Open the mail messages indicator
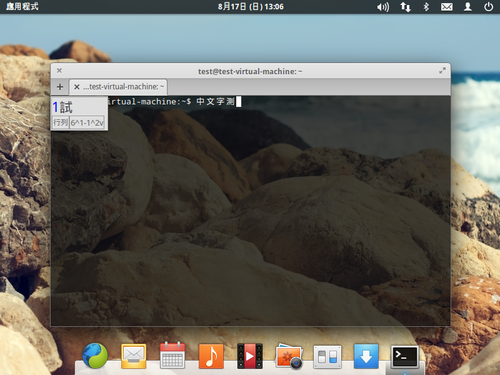Screen dimensions: 500x375 [447, 7]
